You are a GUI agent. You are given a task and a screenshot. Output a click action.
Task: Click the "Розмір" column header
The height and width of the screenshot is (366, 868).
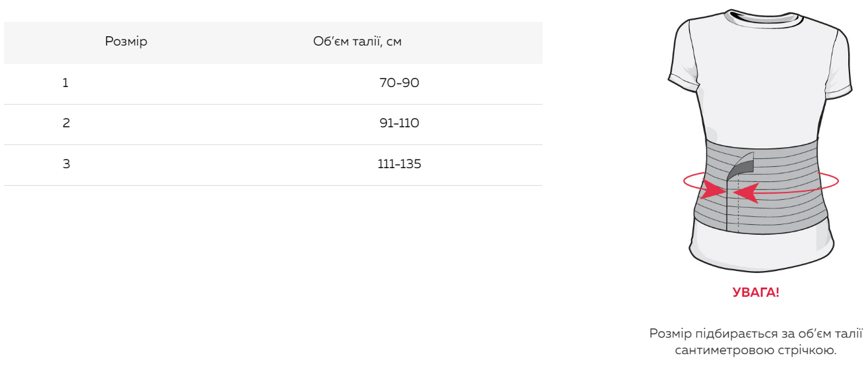[126, 42]
